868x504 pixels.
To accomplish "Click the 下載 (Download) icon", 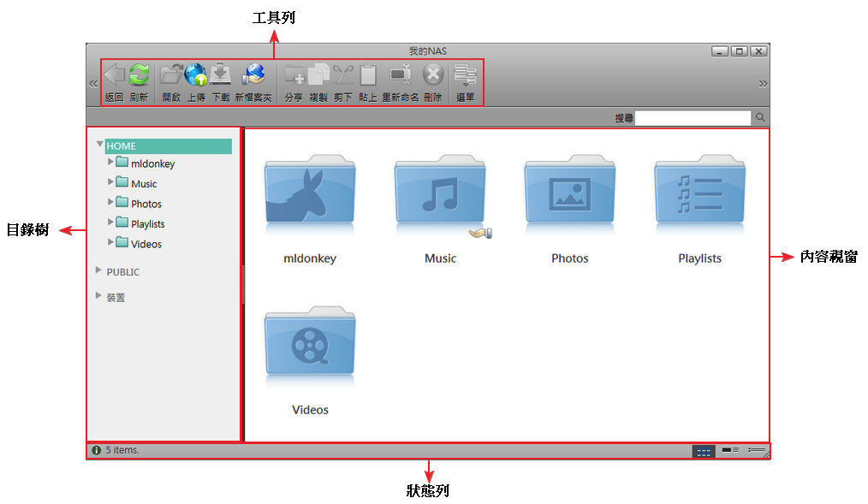I will coord(221,75).
